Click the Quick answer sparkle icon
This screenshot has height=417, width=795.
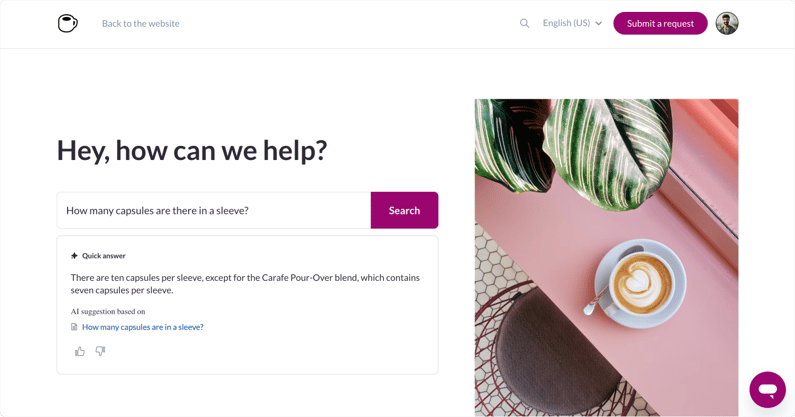click(74, 256)
